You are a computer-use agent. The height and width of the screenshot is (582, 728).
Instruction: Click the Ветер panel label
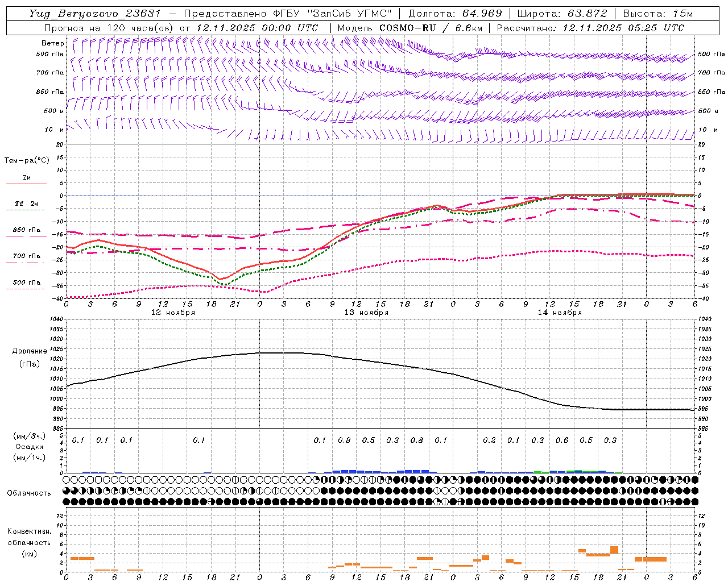click(x=52, y=43)
